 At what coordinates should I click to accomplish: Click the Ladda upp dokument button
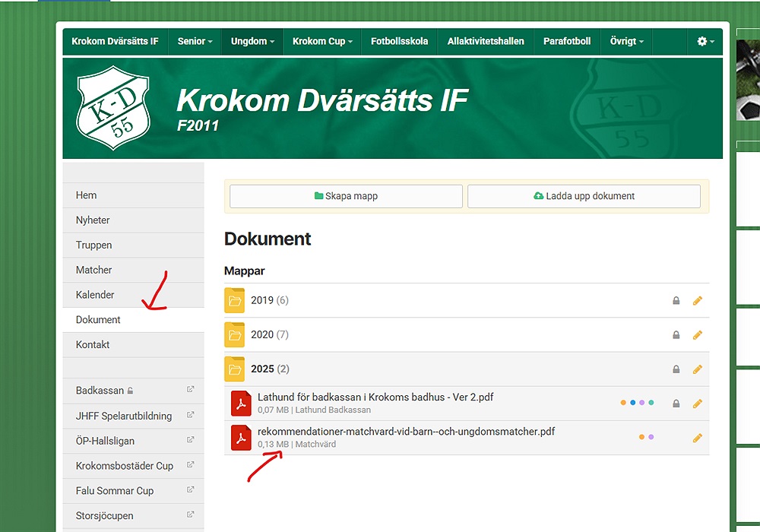[x=584, y=196]
